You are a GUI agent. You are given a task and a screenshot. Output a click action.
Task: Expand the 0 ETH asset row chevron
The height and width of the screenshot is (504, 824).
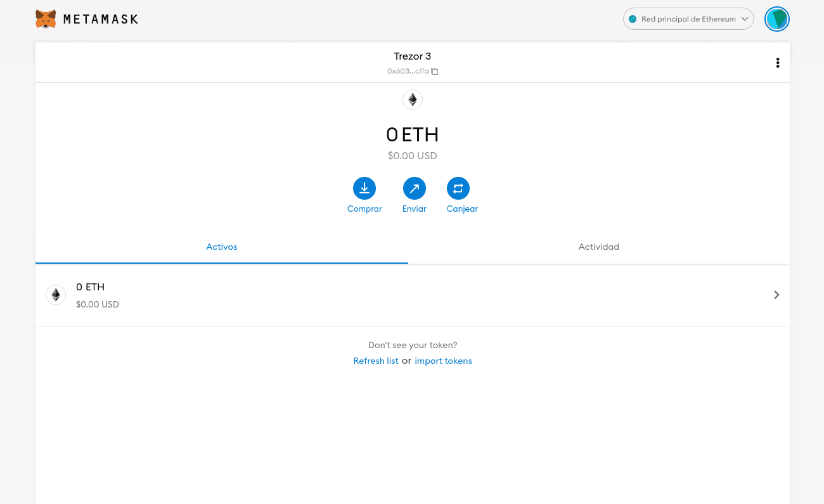click(776, 295)
